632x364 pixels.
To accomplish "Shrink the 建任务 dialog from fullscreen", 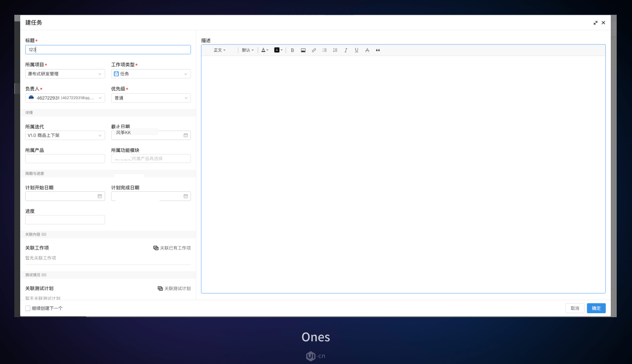I will (x=596, y=23).
